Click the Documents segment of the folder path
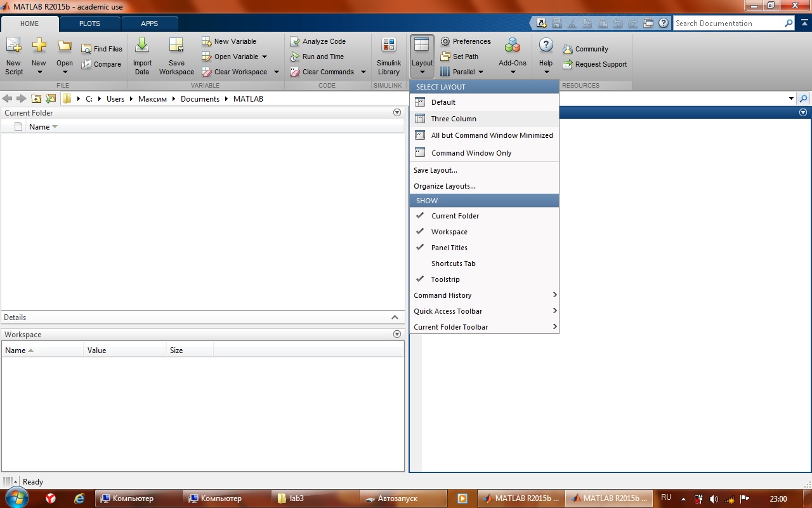 (x=200, y=98)
